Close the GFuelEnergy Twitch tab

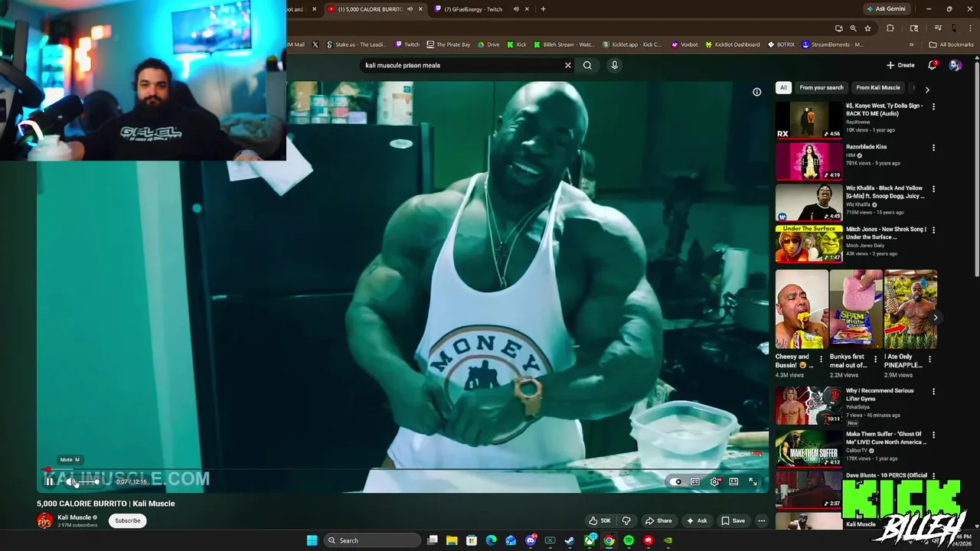[527, 9]
